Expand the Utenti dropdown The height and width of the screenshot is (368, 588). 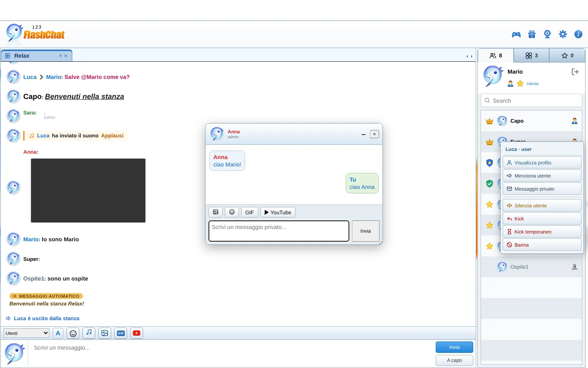[27, 333]
